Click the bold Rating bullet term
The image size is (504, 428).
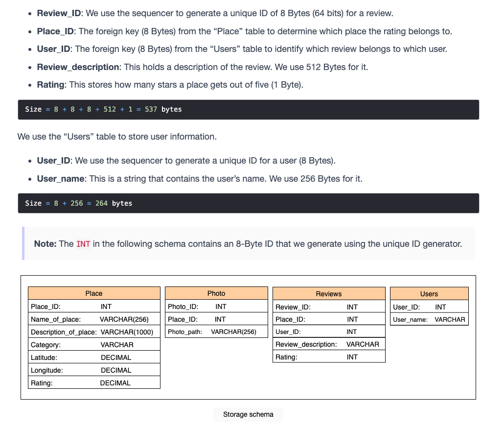[x=50, y=85]
